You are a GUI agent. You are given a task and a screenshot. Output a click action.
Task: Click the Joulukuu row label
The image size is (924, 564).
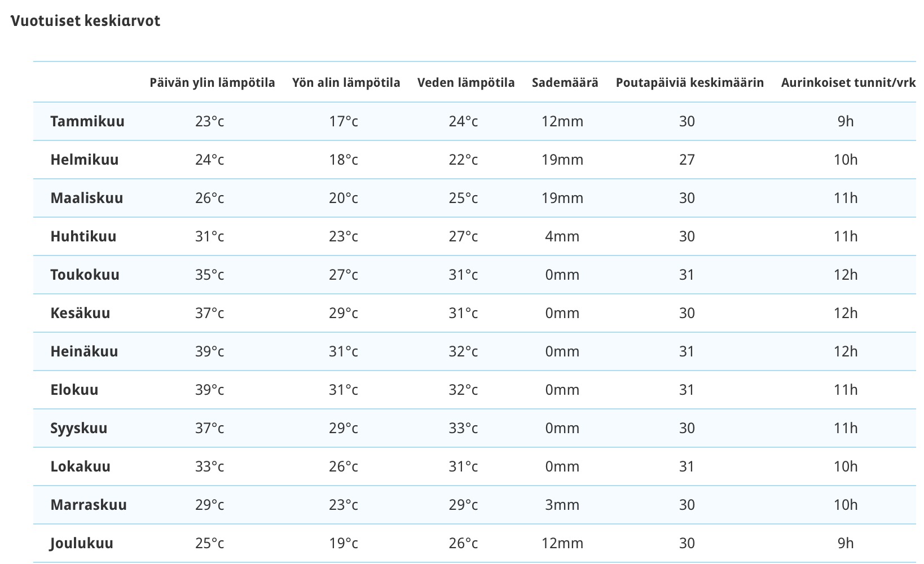click(82, 543)
